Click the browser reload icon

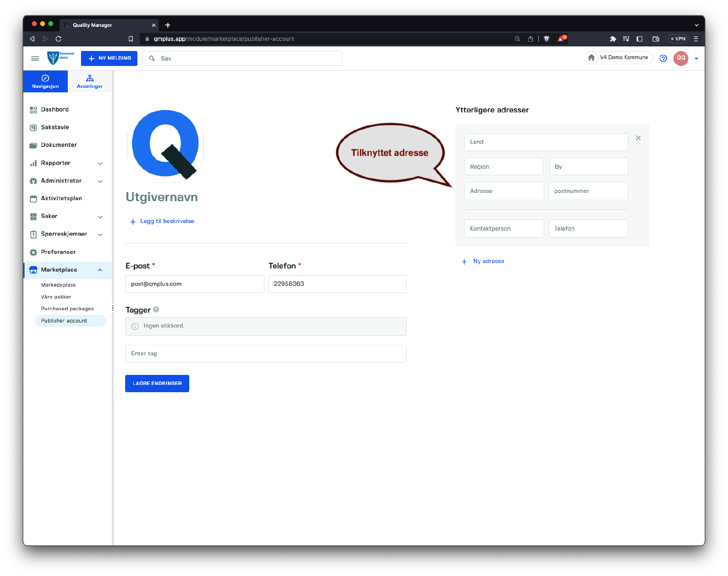tap(58, 39)
